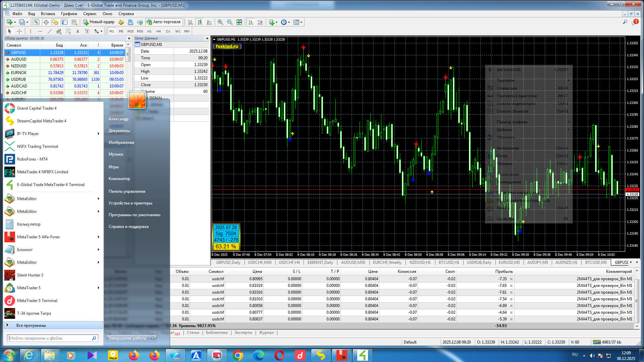
Task: Switch chart to candlestick mode
Action: [200, 22]
